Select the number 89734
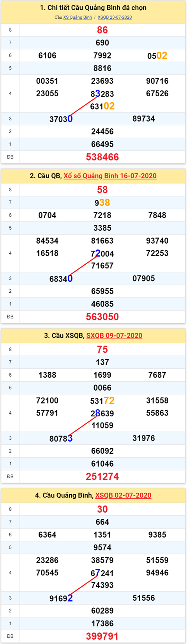This screenshot has height=644, width=187. [144, 119]
